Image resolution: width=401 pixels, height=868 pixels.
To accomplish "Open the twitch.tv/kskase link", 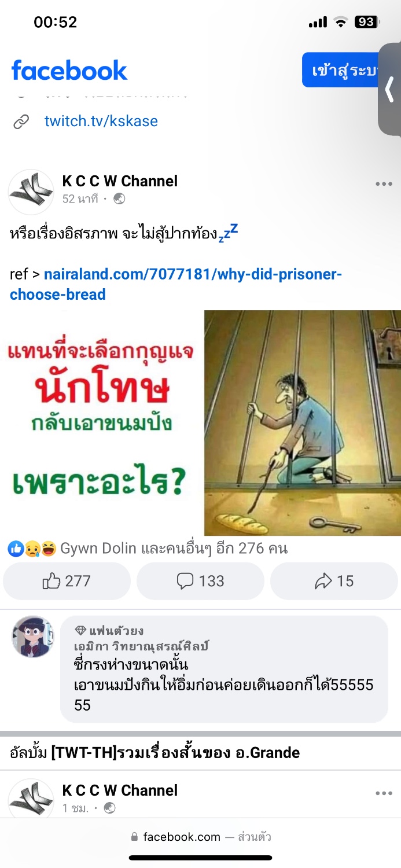I will (x=101, y=121).
